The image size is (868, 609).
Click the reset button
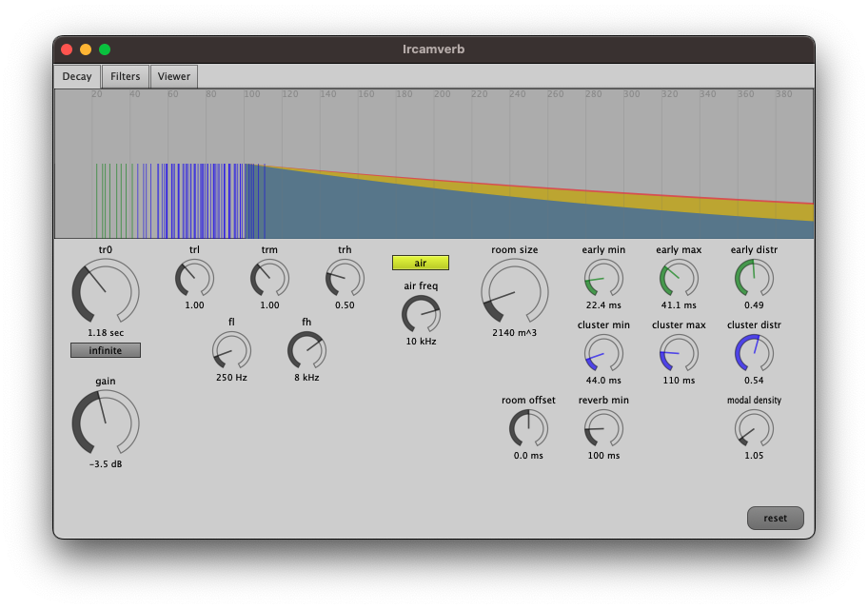coord(775,519)
